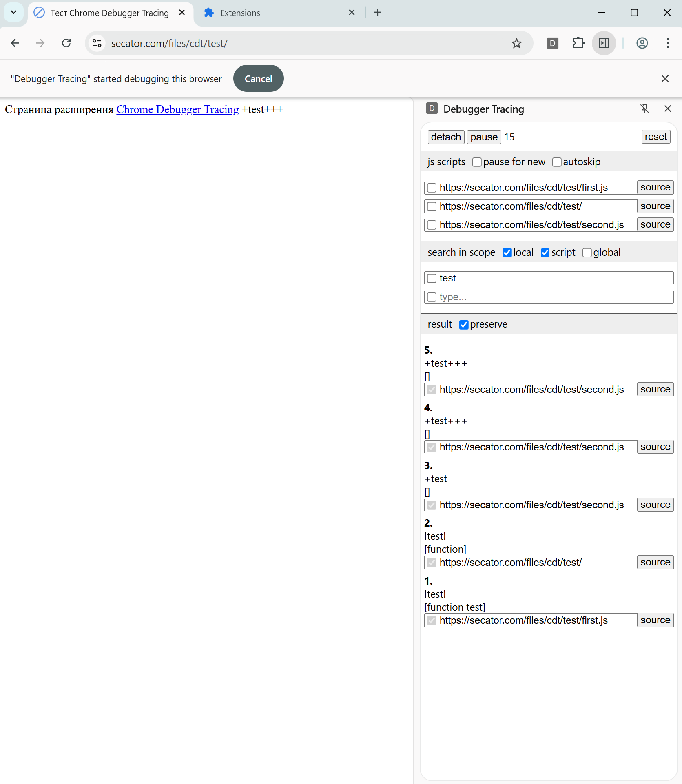Check the empty type... row checkbox

pyautogui.click(x=432, y=297)
